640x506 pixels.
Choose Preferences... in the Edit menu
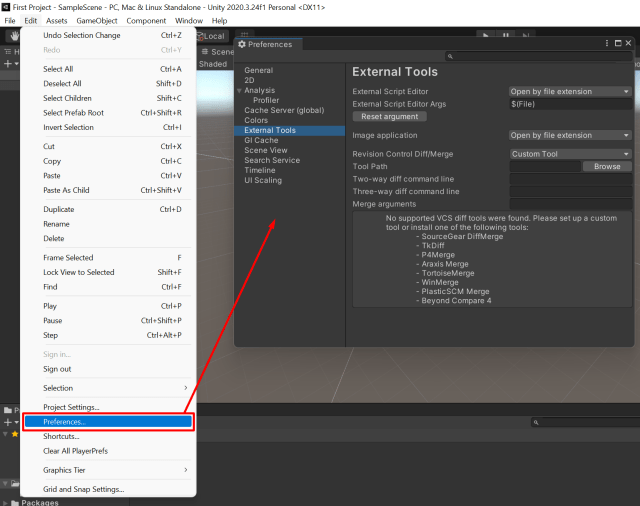coord(108,422)
